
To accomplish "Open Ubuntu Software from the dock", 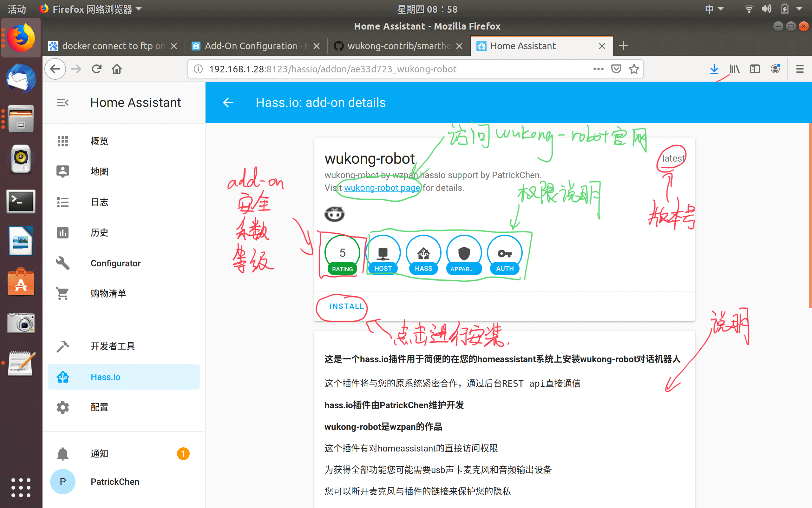I will click(x=21, y=282).
